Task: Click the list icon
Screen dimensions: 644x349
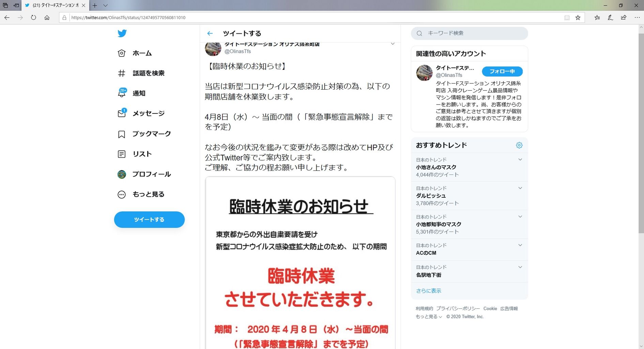Action: [122, 154]
